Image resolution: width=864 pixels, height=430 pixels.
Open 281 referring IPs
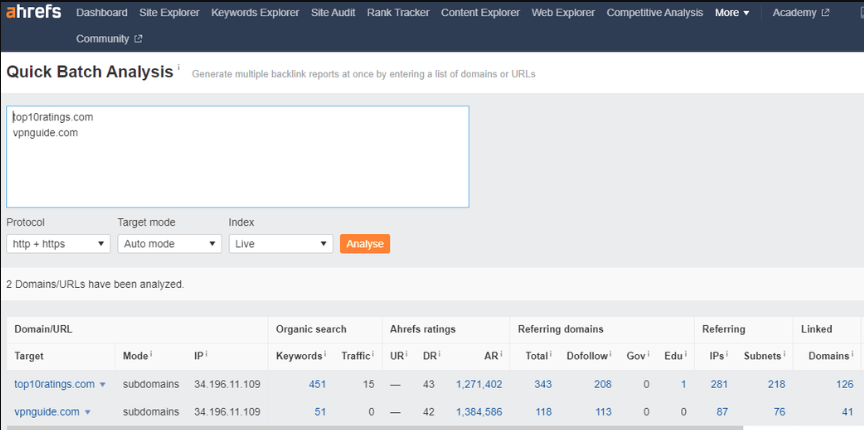pyautogui.click(x=719, y=384)
